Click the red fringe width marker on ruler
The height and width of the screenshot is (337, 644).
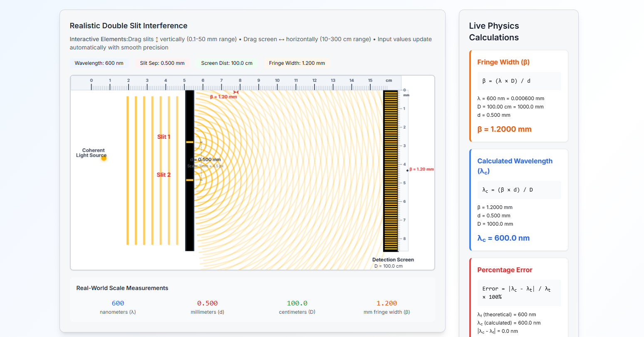[236, 92]
